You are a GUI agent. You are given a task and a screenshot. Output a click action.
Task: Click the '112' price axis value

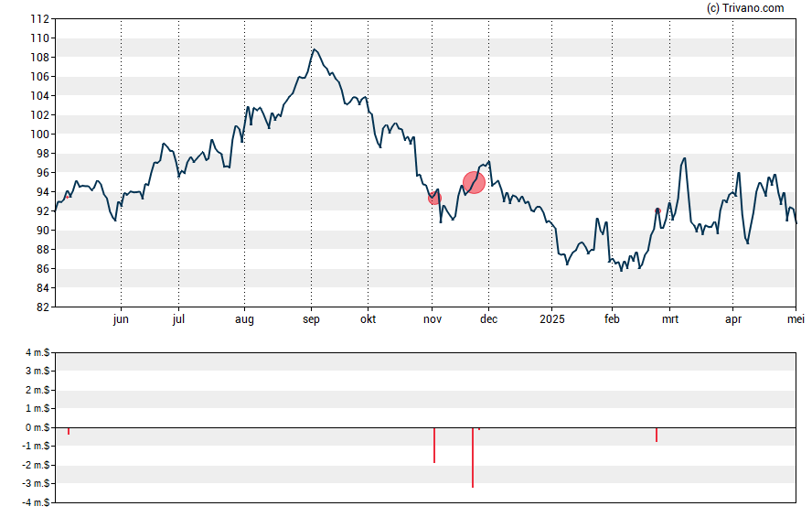click(40, 19)
